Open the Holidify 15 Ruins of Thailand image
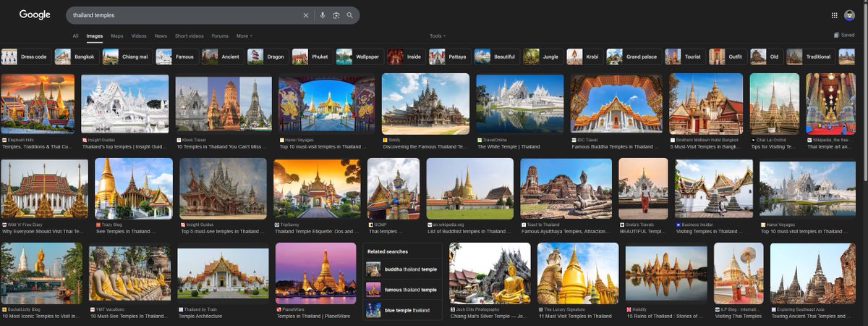This screenshot has width=868, height=326. [x=666, y=274]
